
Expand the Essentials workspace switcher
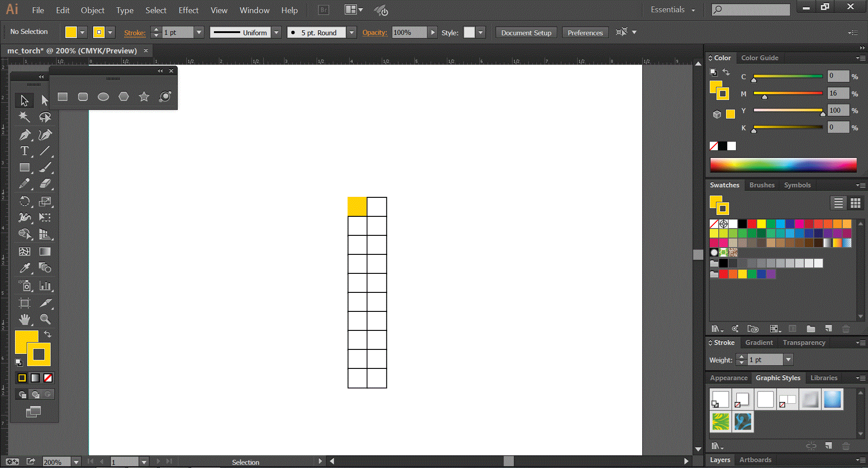pos(673,10)
